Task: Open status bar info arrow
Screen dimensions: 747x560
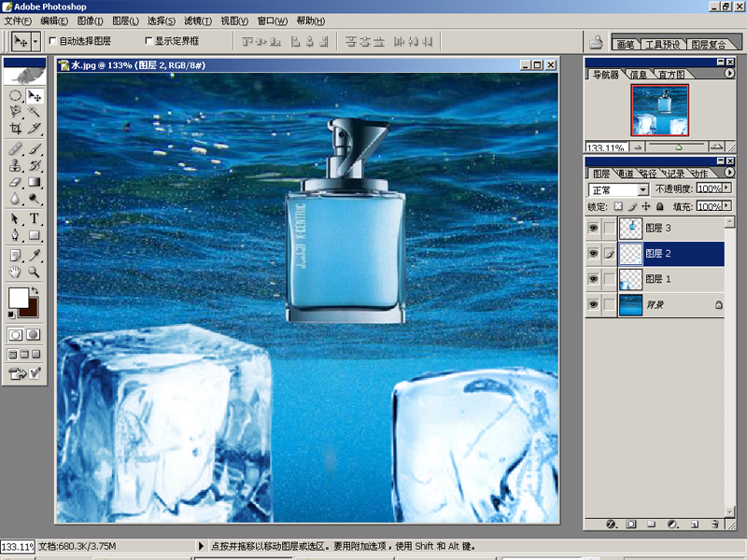Action: pos(201,546)
